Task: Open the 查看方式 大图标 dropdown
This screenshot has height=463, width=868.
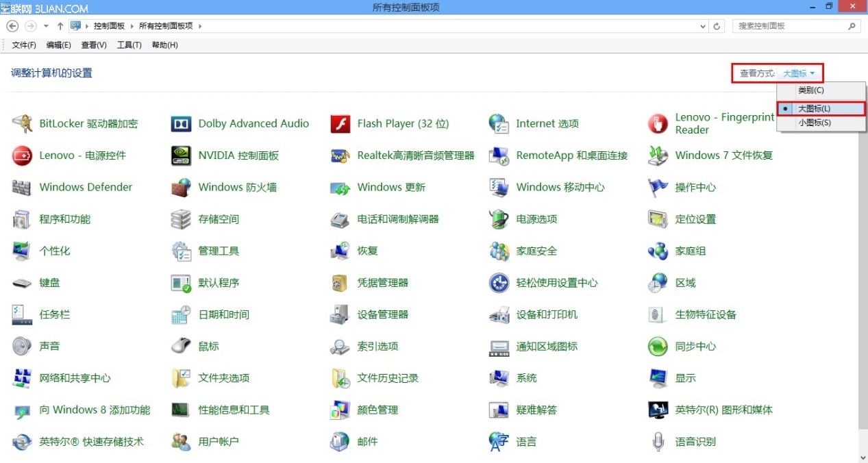Action: 799,73
